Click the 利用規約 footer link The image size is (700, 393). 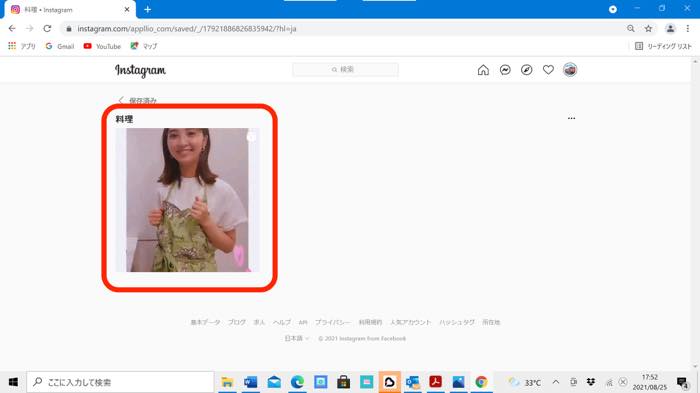pos(370,322)
